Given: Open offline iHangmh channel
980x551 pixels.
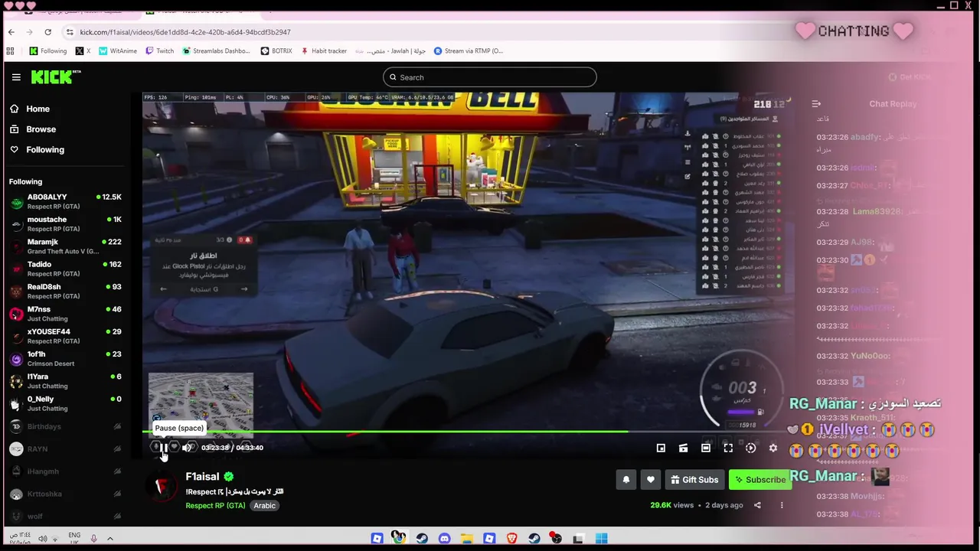Looking at the screenshot, I should click(x=66, y=471).
